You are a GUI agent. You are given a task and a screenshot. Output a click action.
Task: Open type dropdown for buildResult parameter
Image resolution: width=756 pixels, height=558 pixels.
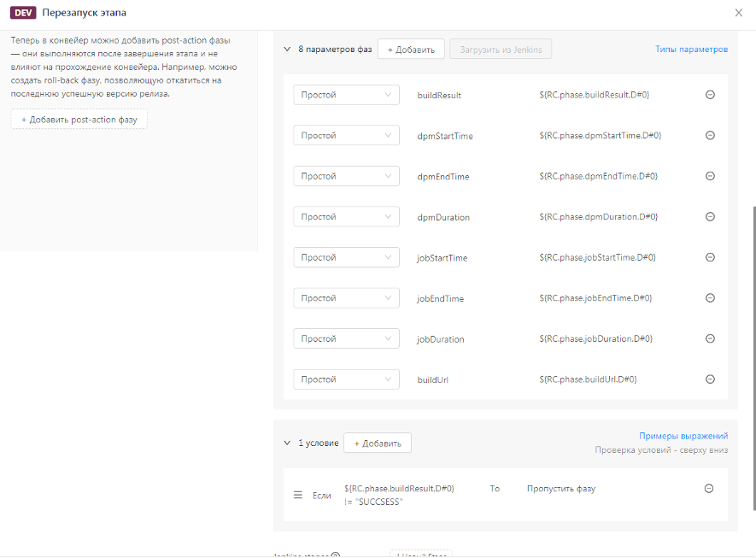pos(346,95)
